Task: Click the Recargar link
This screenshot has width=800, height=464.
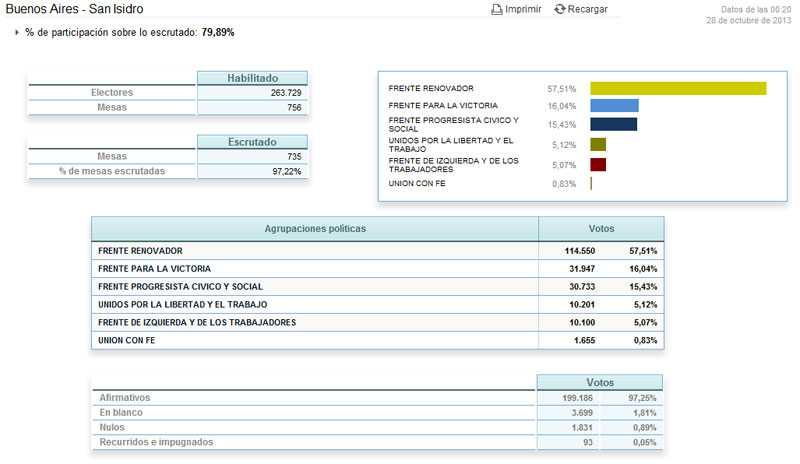Action: tap(587, 9)
